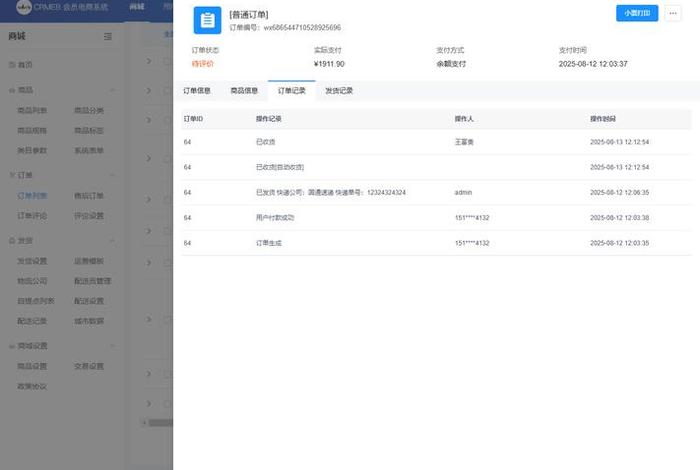Screen dimensions: 700x470
Task: Switch to the 商品信息 tab
Action: pyautogui.click(x=244, y=91)
